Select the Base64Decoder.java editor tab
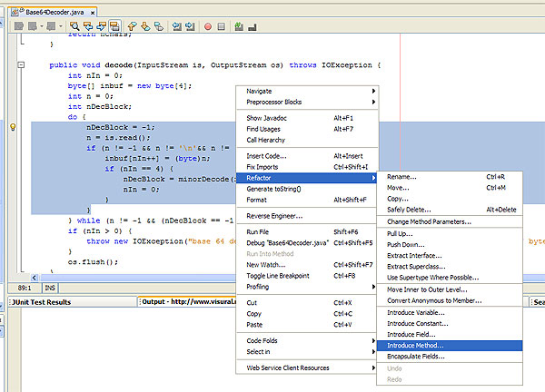 (53, 12)
